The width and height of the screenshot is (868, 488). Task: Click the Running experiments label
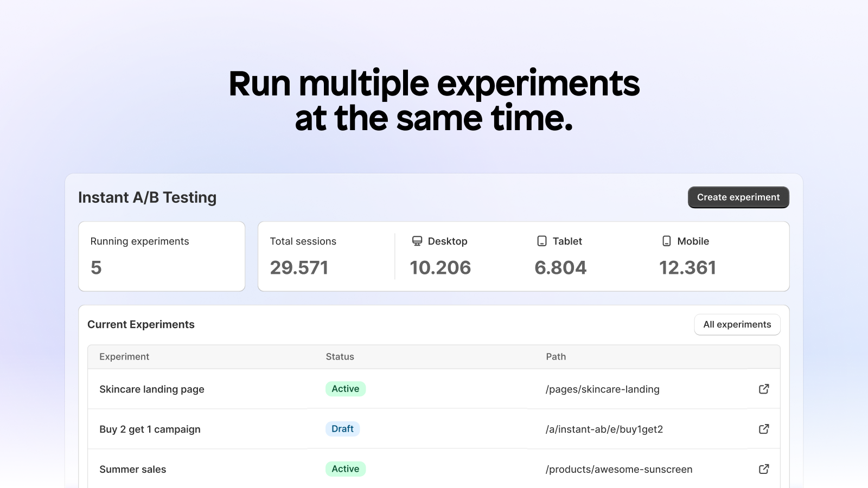(x=139, y=241)
